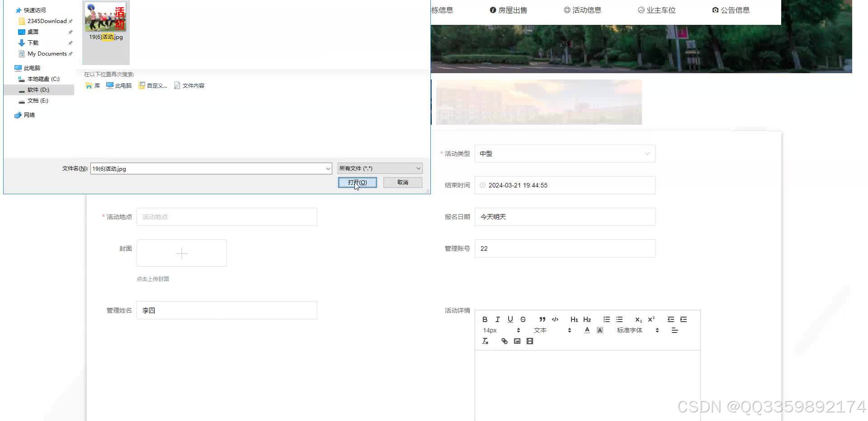Viewport: 868px width, 421px height.
Task: Select 网络 in navigation tree
Action: [x=29, y=115]
